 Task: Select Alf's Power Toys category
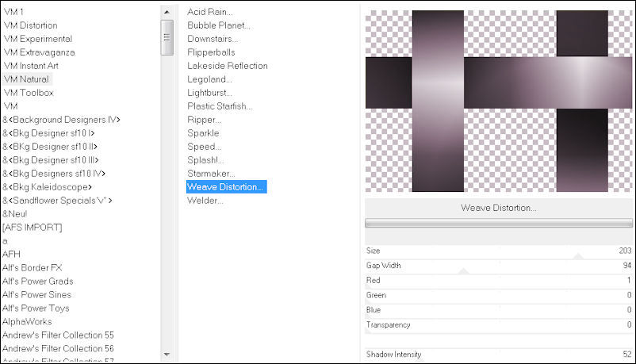click(36, 308)
